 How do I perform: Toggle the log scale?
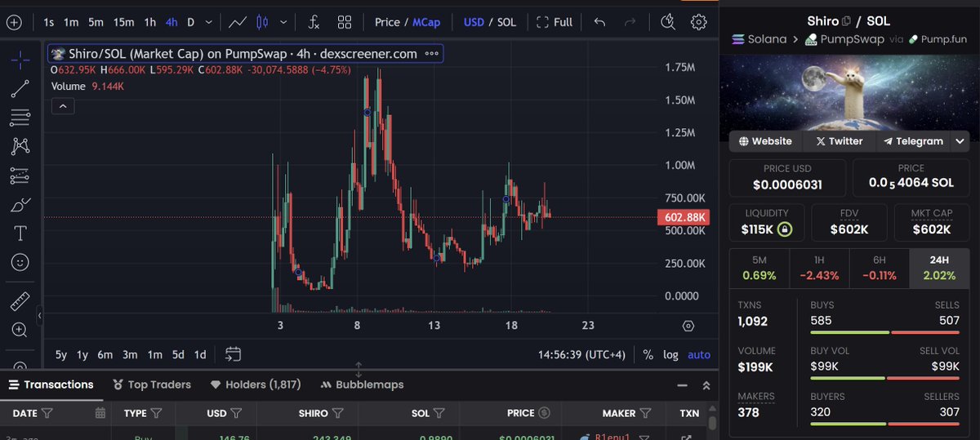[670, 355]
